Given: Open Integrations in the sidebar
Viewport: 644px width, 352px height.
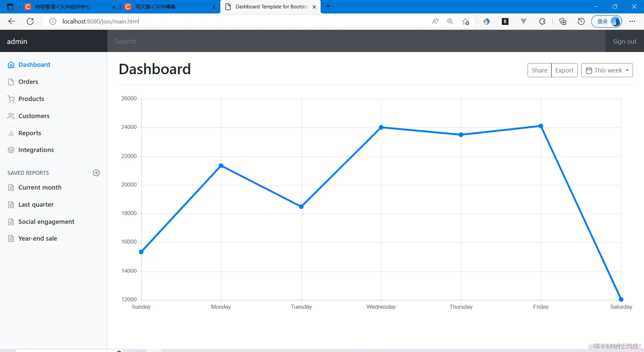Looking at the screenshot, I should (x=36, y=150).
